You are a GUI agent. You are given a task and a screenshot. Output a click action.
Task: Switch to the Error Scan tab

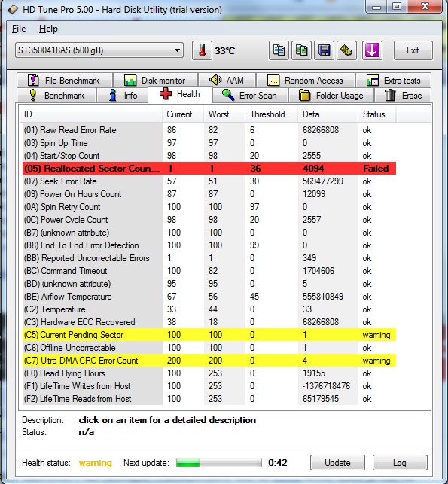[x=250, y=95]
